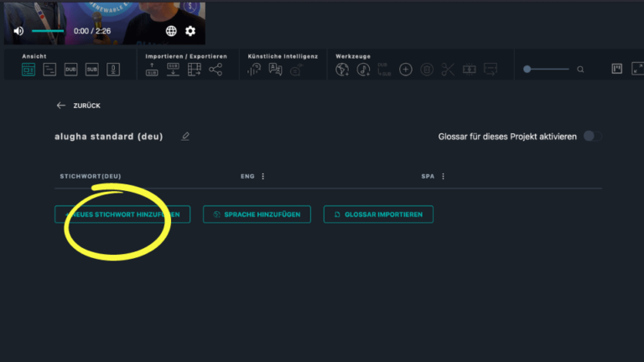Click the scissors cut tool
Image resolution: width=644 pixels, height=362 pixels.
point(447,70)
